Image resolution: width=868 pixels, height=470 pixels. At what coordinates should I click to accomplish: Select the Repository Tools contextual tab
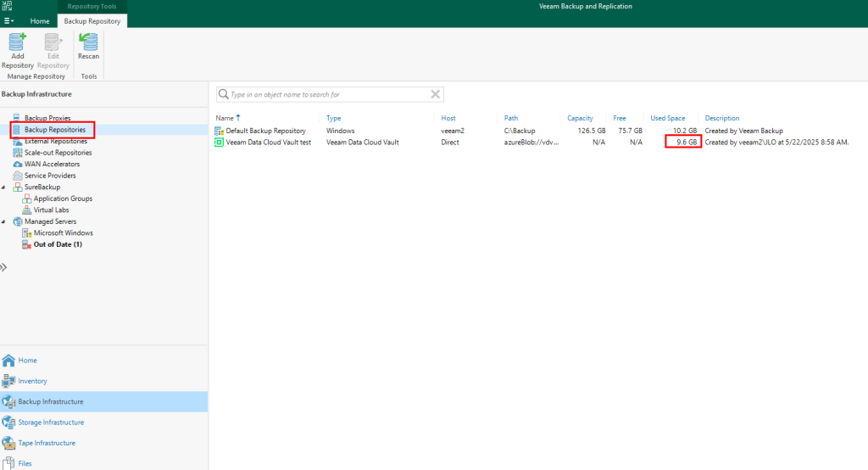(x=92, y=7)
